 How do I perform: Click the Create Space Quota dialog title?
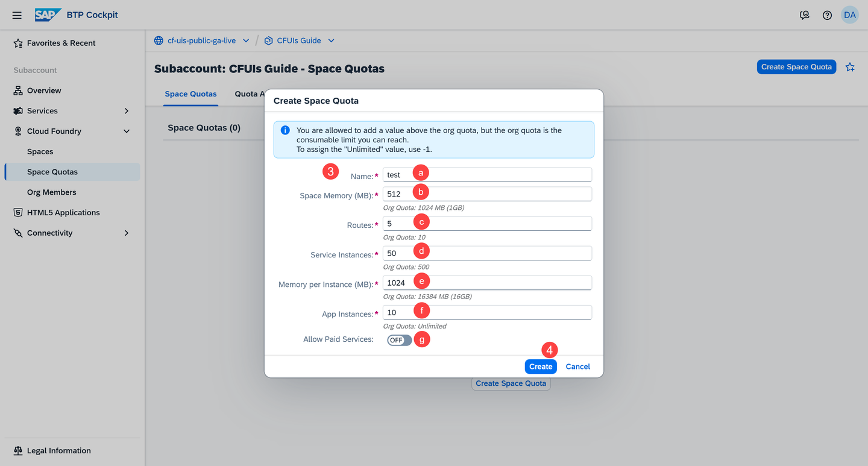[x=316, y=101]
